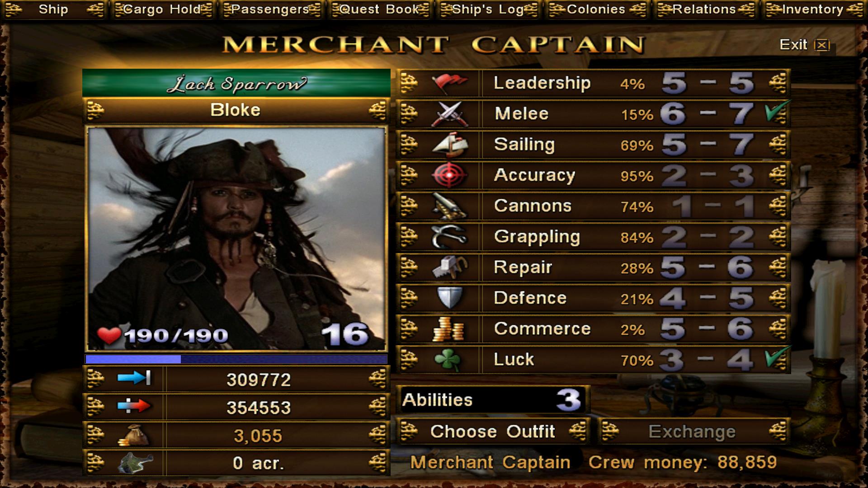Click the grappling hook icon
The image size is (868, 488).
pos(449,237)
